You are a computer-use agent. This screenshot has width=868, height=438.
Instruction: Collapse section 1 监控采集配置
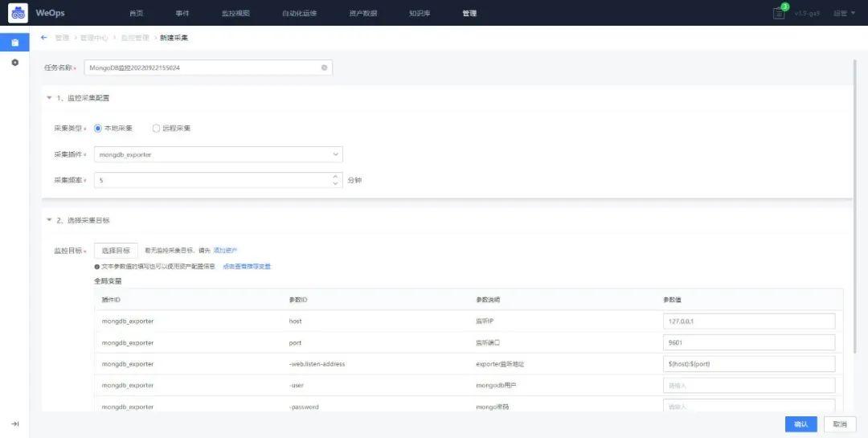click(x=49, y=98)
